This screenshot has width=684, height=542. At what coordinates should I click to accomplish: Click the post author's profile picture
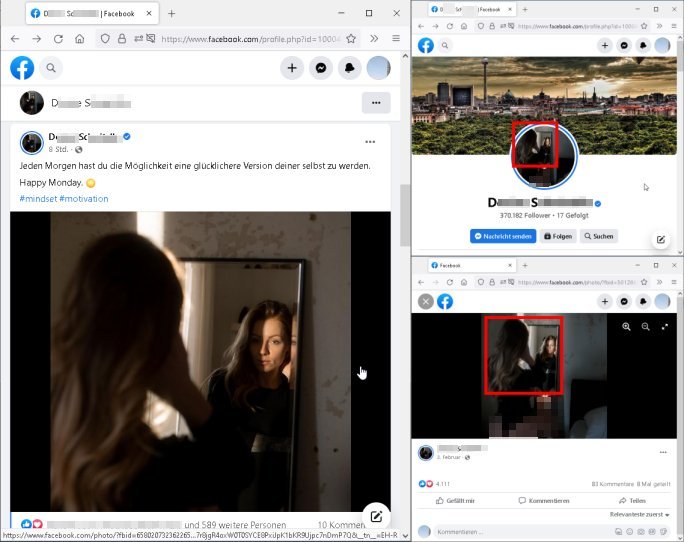[32, 142]
